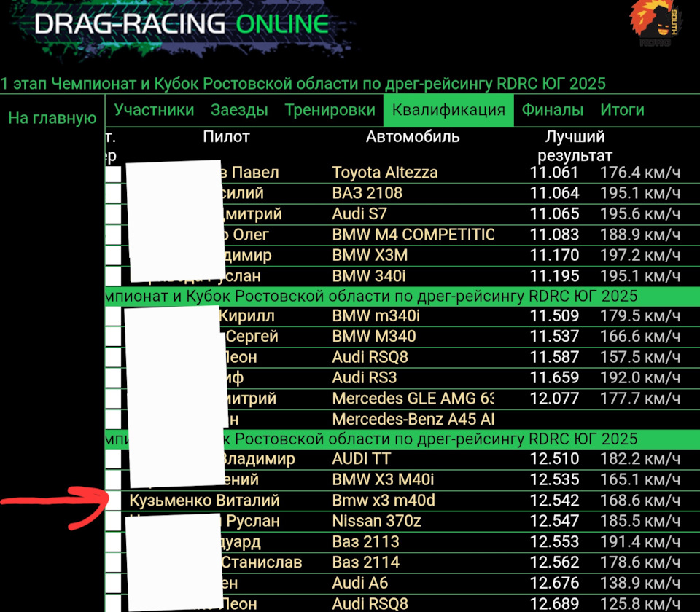
Task: Click the 197.2 км/ч speed value
Action: 641,255
